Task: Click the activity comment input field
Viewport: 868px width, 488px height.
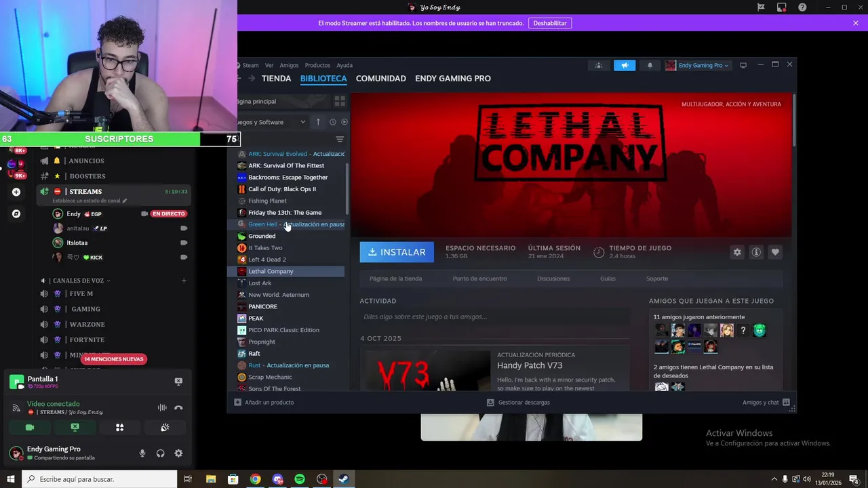Action: [495, 317]
